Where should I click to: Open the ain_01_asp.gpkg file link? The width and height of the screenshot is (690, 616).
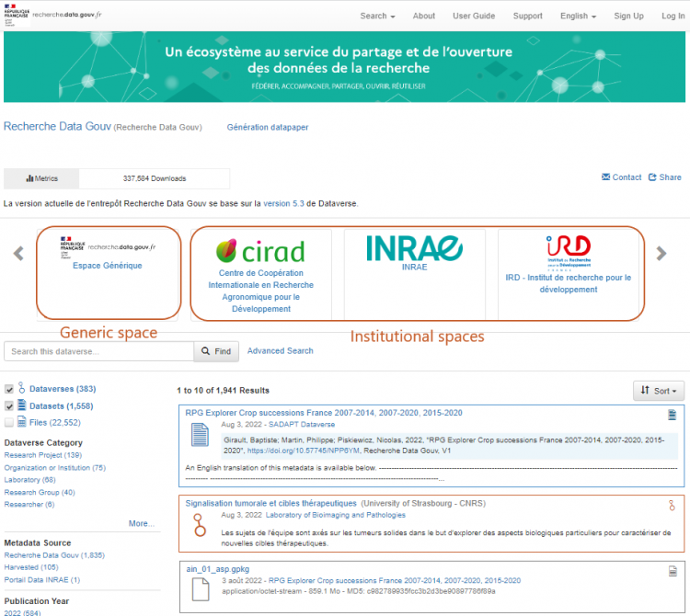coord(217,569)
